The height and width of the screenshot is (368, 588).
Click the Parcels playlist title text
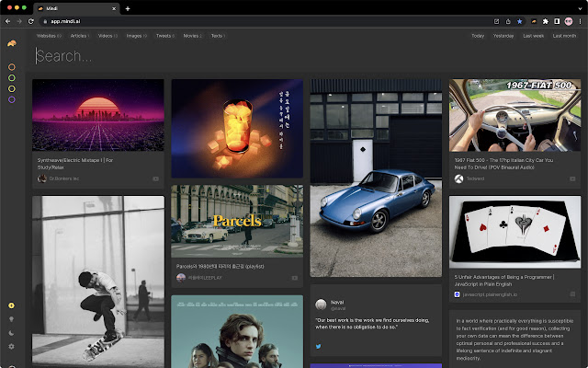(220, 266)
